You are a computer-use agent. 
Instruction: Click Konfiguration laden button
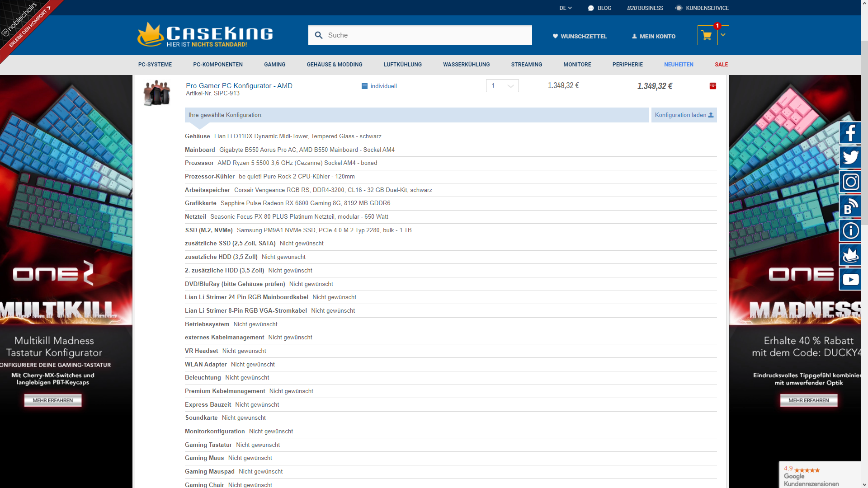tap(684, 115)
